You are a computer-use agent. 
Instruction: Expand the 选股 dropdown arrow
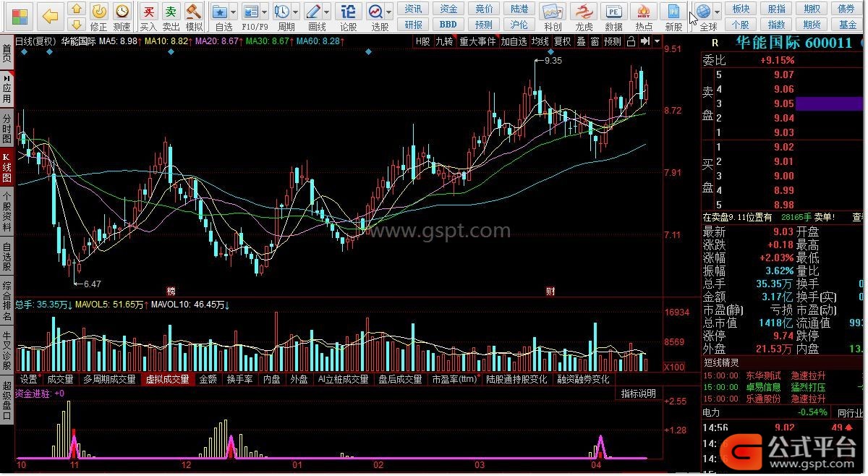389,12
